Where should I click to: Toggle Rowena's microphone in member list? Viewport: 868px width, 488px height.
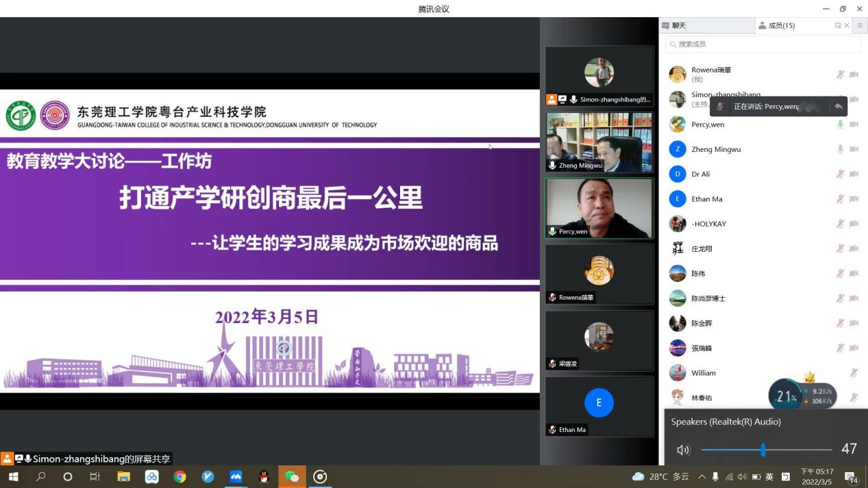(x=840, y=75)
